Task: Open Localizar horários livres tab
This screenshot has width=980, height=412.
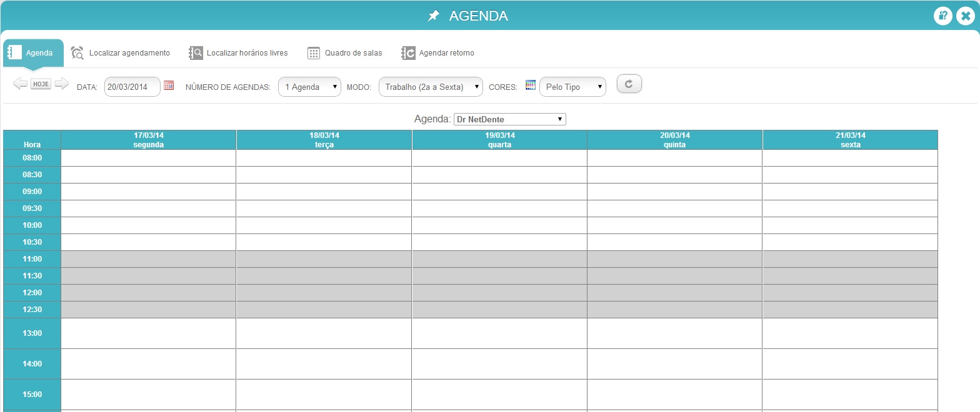Action: pos(247,53)
